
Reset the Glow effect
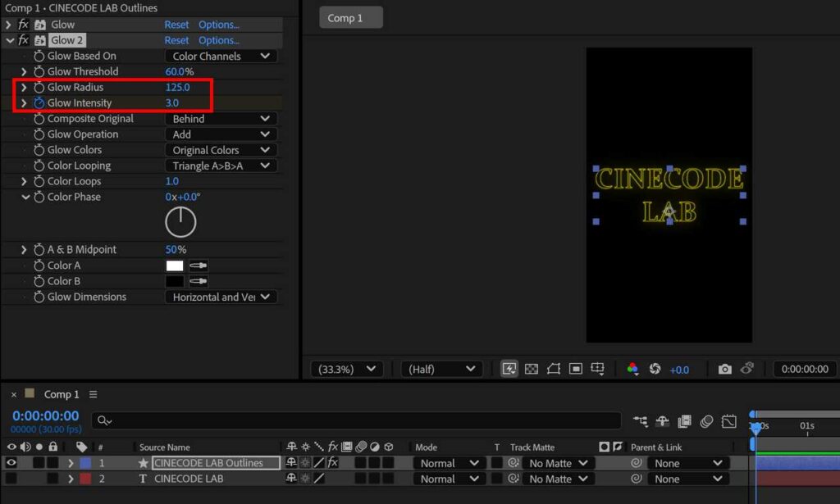(176, 25)
